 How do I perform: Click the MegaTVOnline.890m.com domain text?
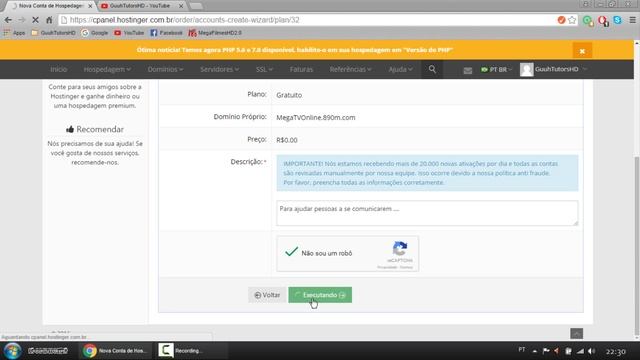(x=316, y=118)
